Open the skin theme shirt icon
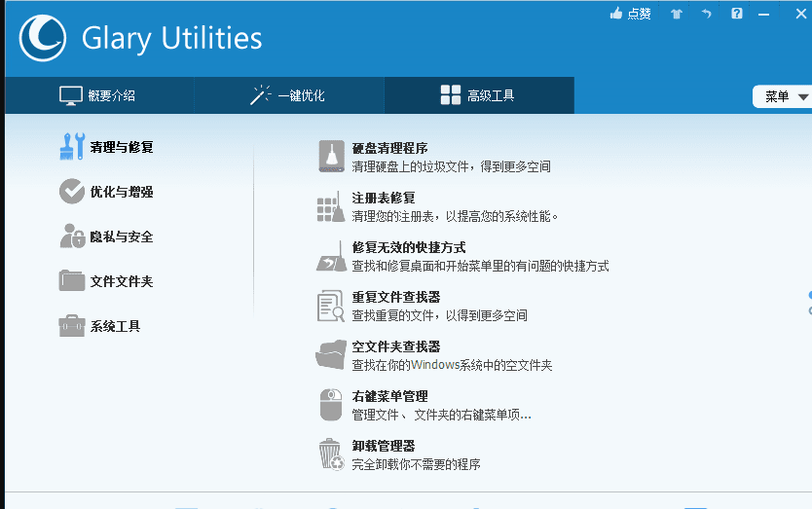Screen dimensions: 812x509 click(677, 14)
